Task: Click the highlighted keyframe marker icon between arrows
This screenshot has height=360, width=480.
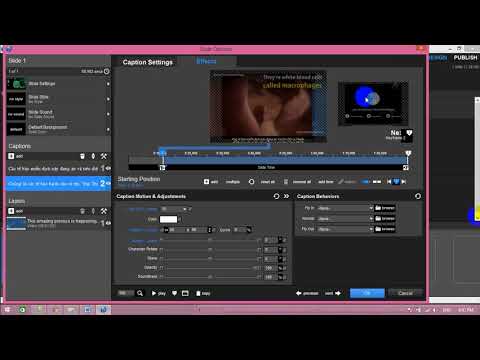Action: [396, 182]
